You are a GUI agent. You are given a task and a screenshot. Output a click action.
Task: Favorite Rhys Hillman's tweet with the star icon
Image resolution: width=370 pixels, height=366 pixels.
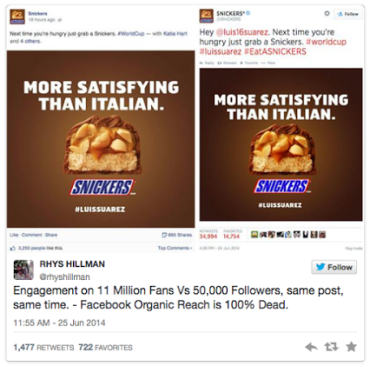point(351,347)
